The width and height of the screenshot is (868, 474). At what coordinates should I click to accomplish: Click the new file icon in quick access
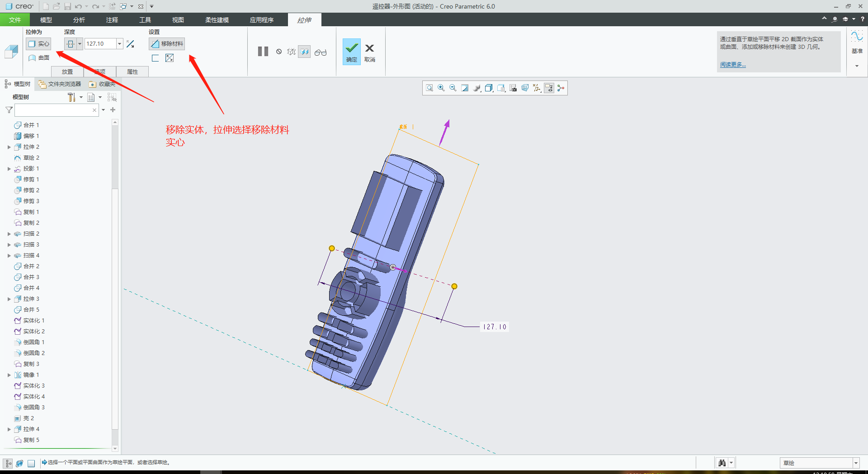46,6
